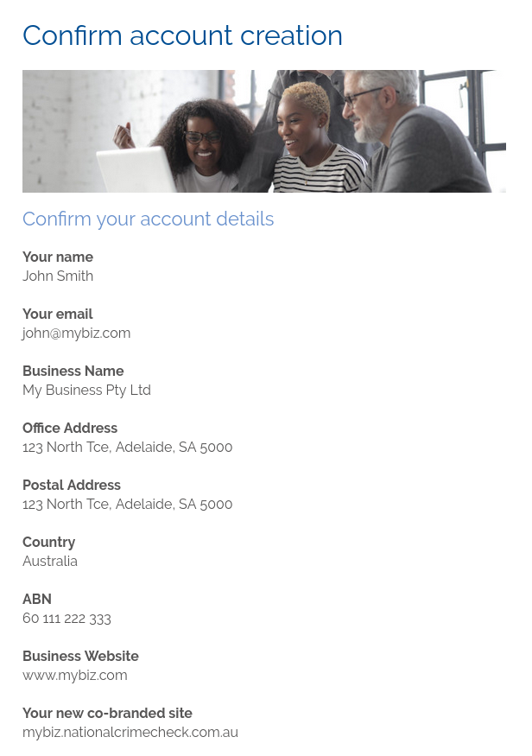Screen dimensions: 532x756
Task: Click the My Business Pty Ltd value
Action: (86, 391)
